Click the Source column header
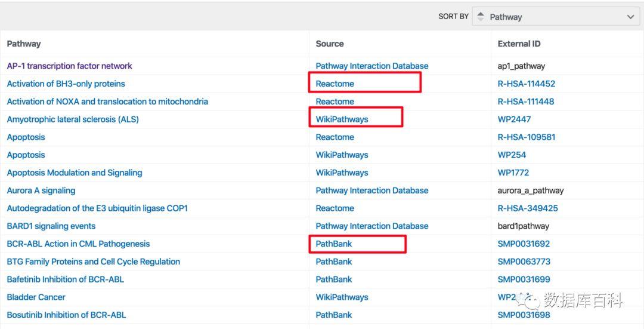The width and height of the screenshot is (644, 329). 330,44
